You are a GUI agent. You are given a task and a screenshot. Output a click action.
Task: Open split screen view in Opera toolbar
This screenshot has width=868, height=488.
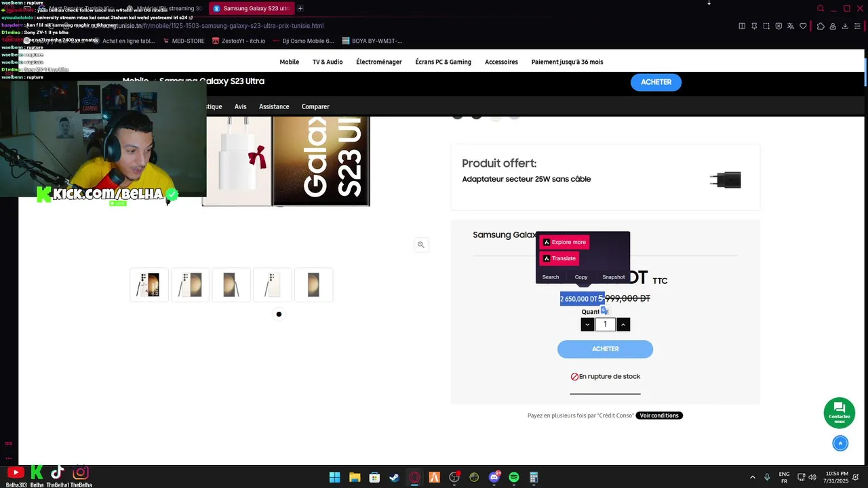tap(742, 26)
